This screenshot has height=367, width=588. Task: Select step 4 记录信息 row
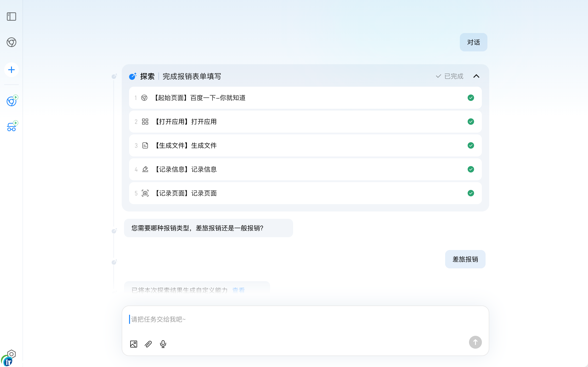pyautogui.click(x=305, y=169)
